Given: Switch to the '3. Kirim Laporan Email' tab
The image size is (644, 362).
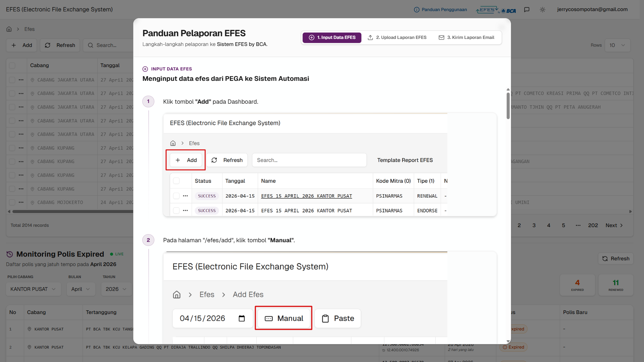Looking at the screenshot, I should (466, 38).
